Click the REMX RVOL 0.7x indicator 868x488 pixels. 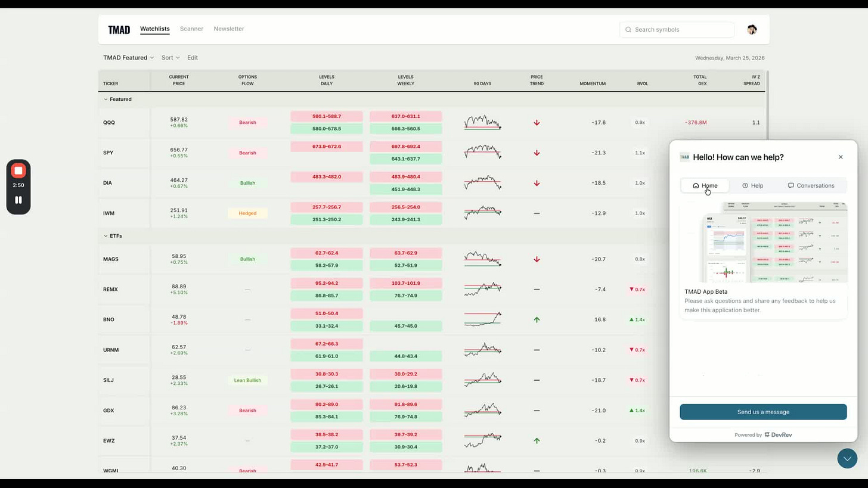[637, 290]
